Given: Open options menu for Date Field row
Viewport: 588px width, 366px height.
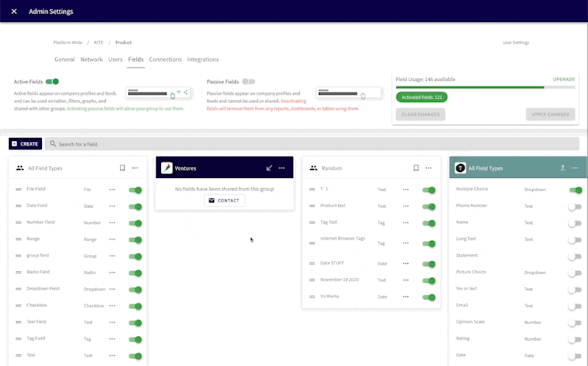Looking at the screenshot, I should tap(112, 206).
